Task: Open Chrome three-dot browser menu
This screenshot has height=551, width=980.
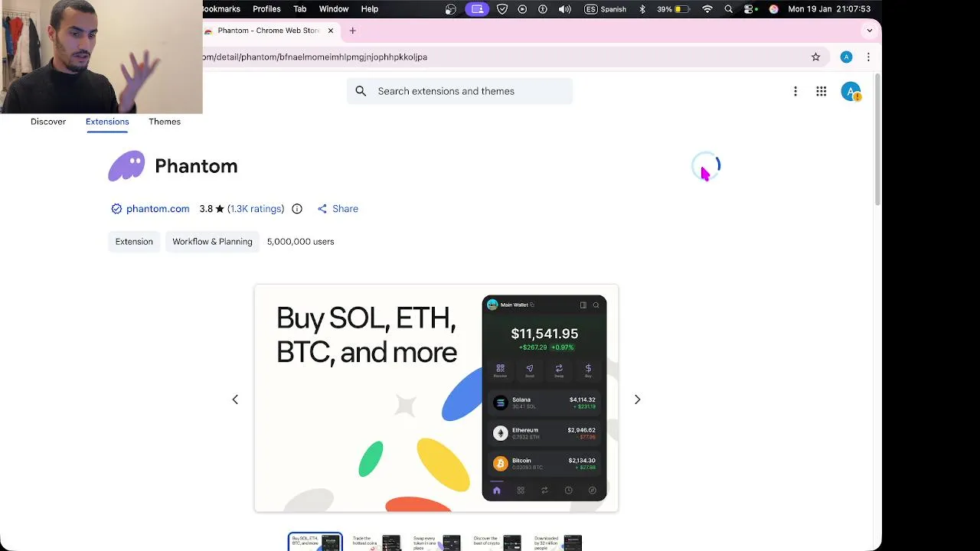Action: click(x=868, y=57)
